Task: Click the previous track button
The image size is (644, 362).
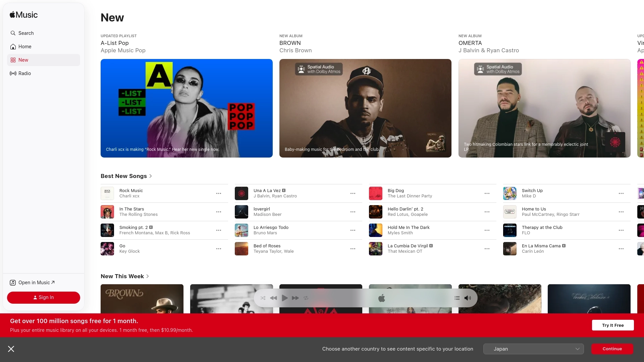Action: click(274, 298)
